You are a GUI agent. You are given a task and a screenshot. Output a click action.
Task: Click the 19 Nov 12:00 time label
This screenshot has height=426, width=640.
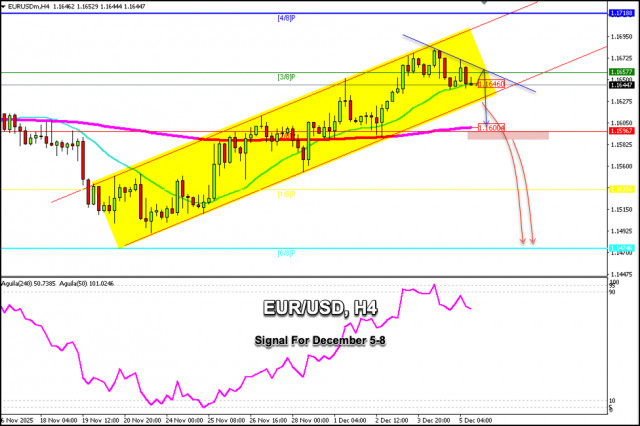tap(100, 420)
